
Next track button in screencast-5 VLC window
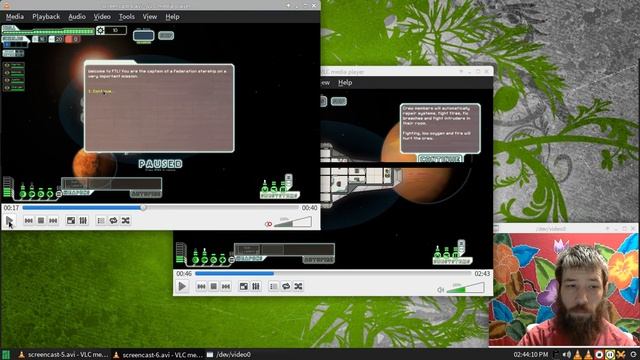[x=53, y=221]
